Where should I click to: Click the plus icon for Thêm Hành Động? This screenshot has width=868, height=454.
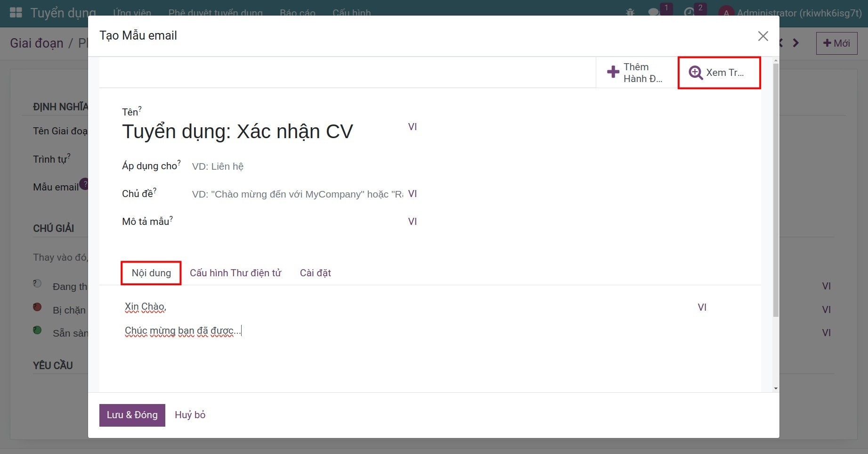pos(613,72)
